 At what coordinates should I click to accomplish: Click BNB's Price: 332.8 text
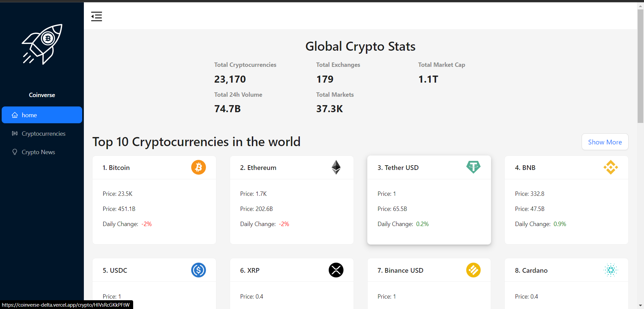(x=530, y=194)
